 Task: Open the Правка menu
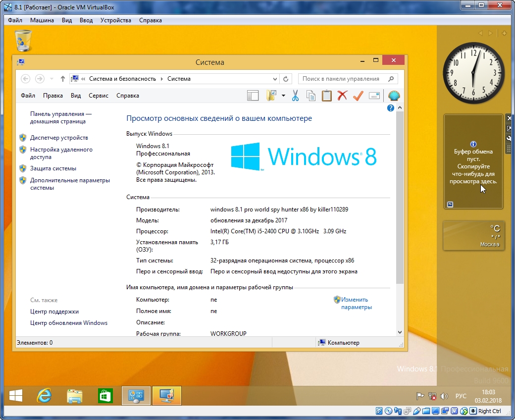click(x=53, y=96)
